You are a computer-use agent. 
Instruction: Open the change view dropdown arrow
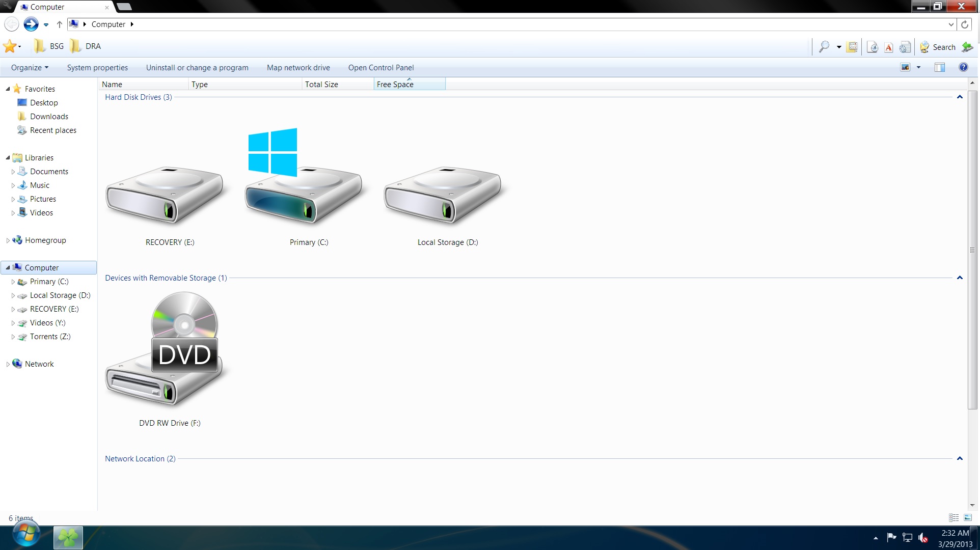pyautogui.click(x=919, y=67)
